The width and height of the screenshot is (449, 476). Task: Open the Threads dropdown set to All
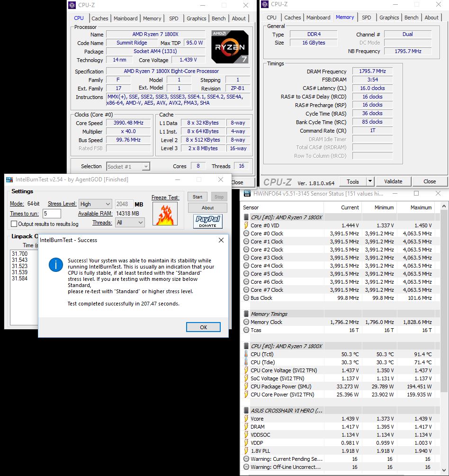coord(130,223)
